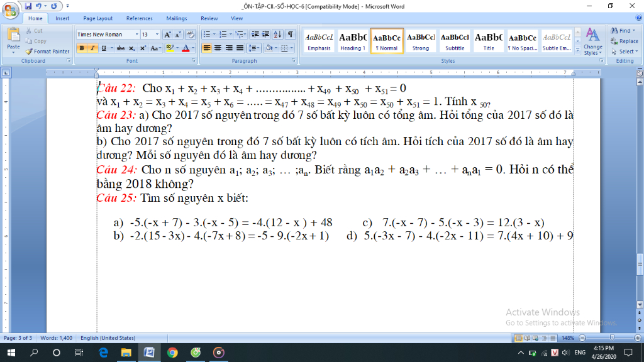Click the Words: 1,400 status entry
Screen dimensions: 644x362
(x=56, y=338)
